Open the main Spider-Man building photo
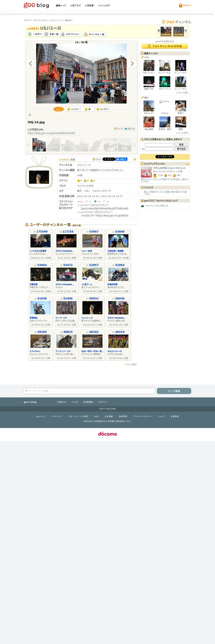 coord(81,74)
